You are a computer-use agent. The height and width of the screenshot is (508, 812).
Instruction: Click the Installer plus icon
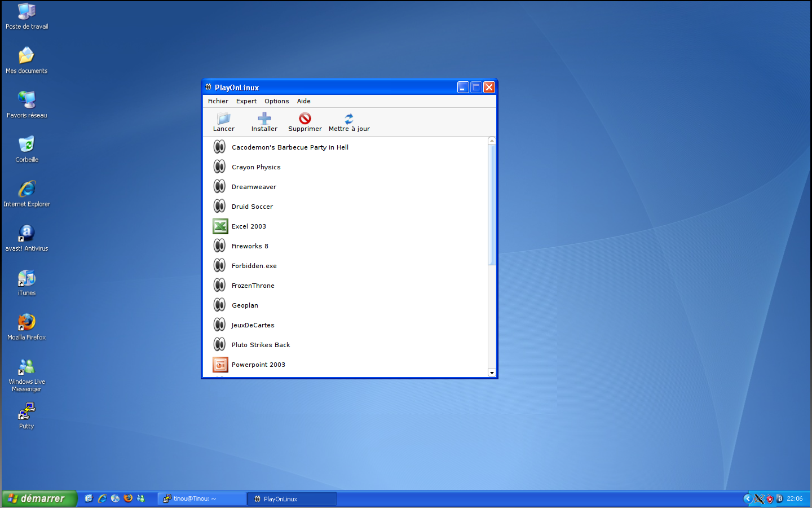264,119
